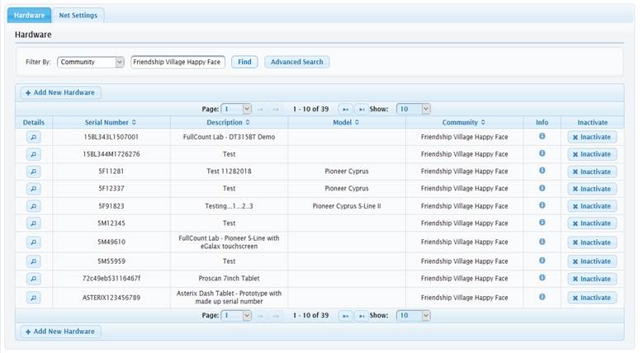The width and height of the screenshot is (644, 353).
Task: Select description 'Proscan 7inch Tablet'
Action: (229, 278)
